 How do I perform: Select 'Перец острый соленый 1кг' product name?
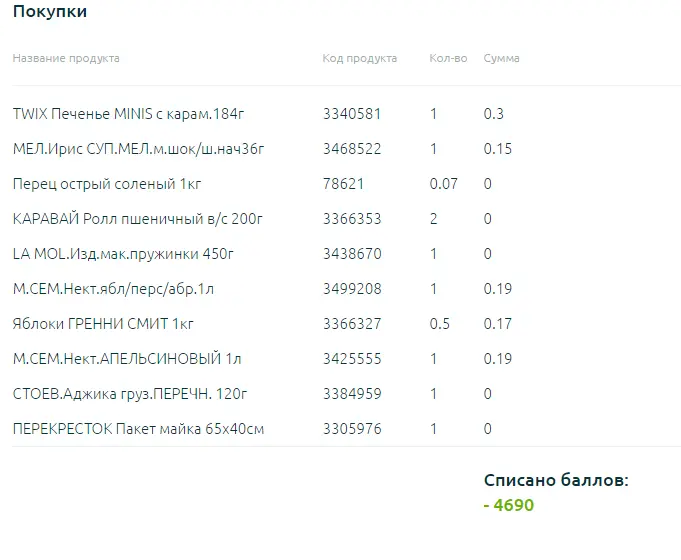107,184
